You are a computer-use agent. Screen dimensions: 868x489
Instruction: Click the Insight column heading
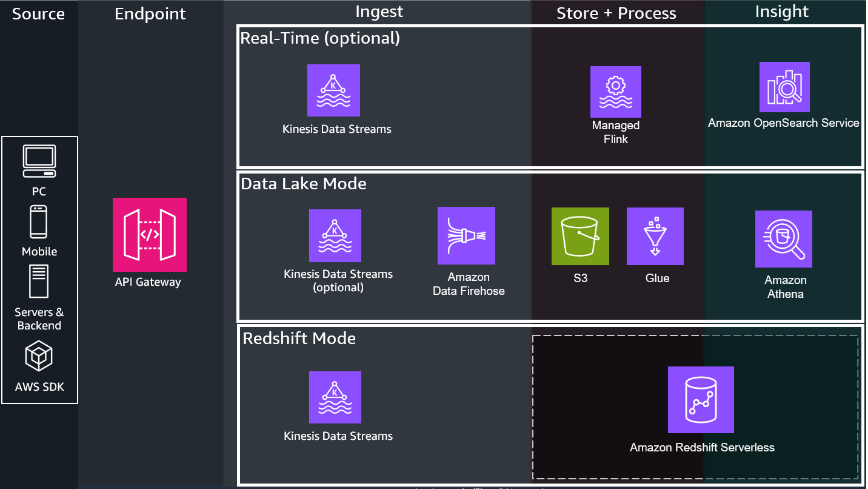pyautogui.click(x=782, y=12)
